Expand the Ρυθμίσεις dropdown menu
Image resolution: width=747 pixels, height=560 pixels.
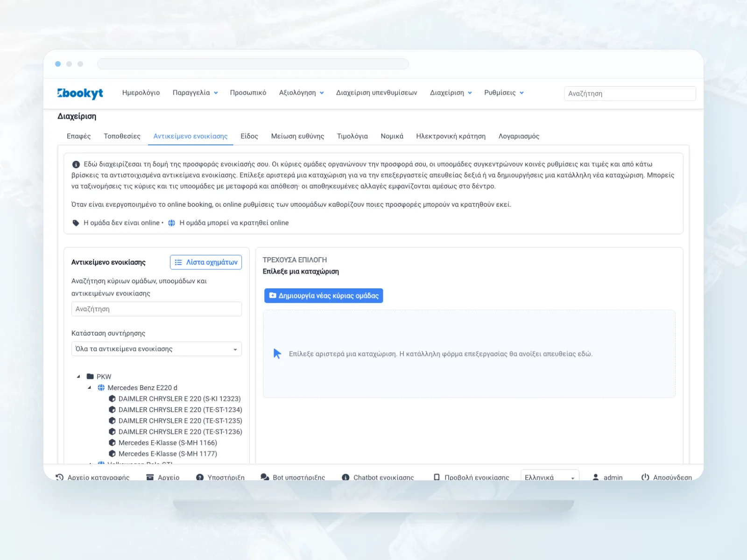tap(504, 93)
